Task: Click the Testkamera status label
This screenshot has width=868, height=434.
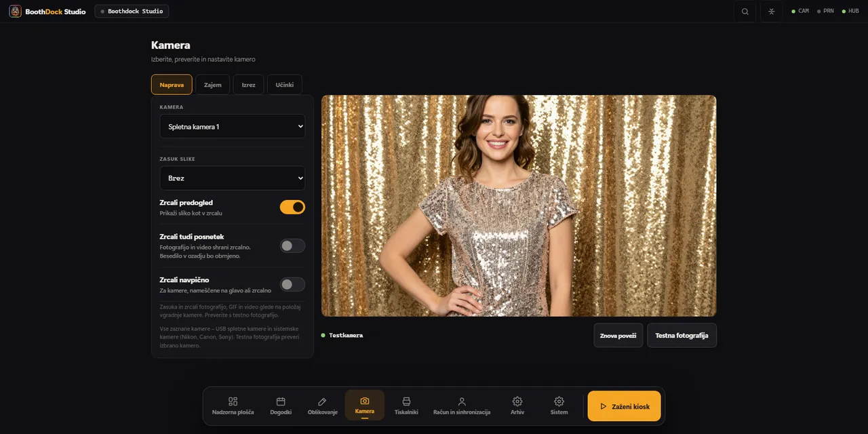Action: [346, 336]
